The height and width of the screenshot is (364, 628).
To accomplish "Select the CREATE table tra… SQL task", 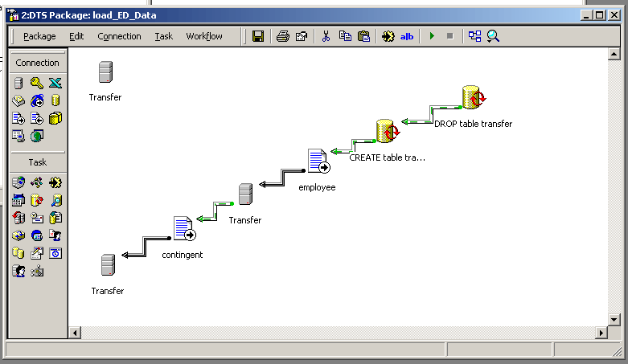I will click(388, 131).
